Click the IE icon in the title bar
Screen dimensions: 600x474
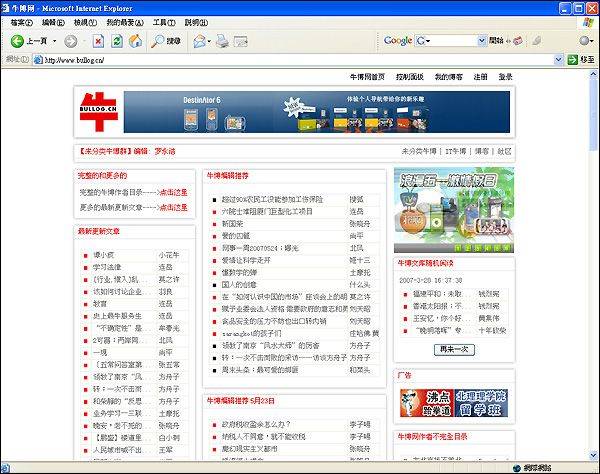tap(5, 8)
